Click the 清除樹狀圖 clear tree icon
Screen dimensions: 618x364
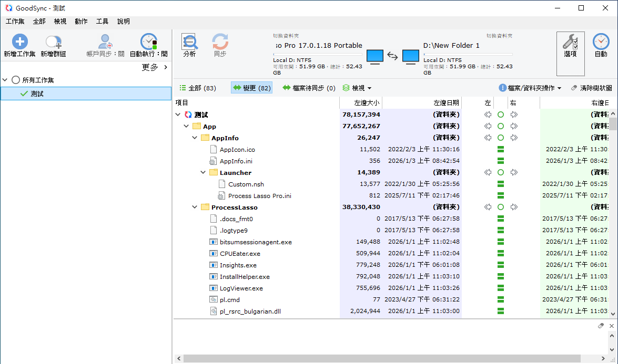574,88
